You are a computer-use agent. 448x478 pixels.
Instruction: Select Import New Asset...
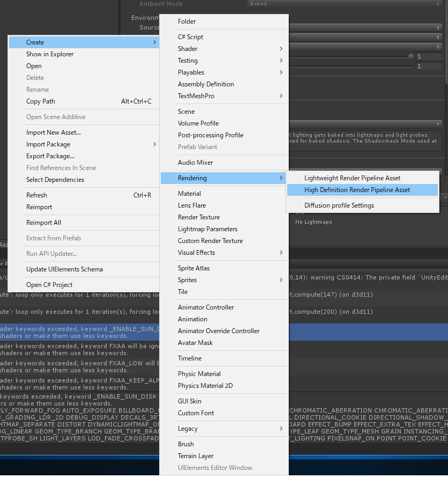[84, 133]
